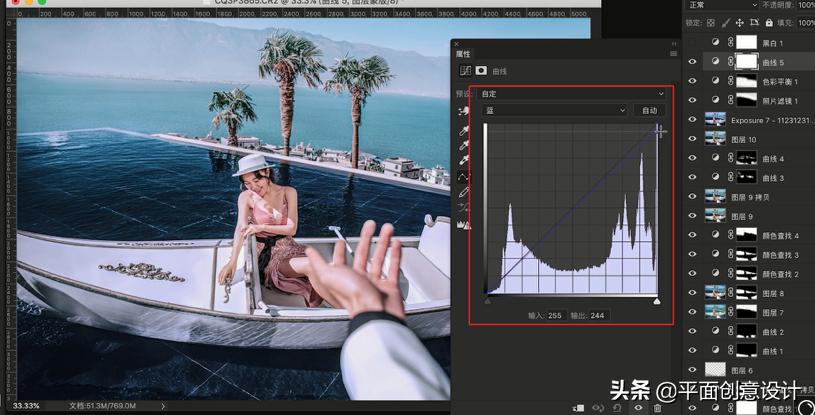The height and width of the screenshot is (415, 815).
Task: Hide the 图层 10 layer
Action: [x=692, y=138]
